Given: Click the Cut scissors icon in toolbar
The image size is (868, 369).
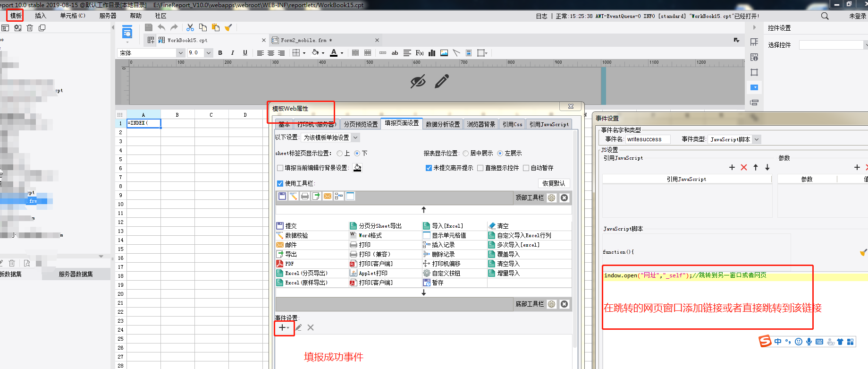Looking at the screenshot, I should pos(190,27).
